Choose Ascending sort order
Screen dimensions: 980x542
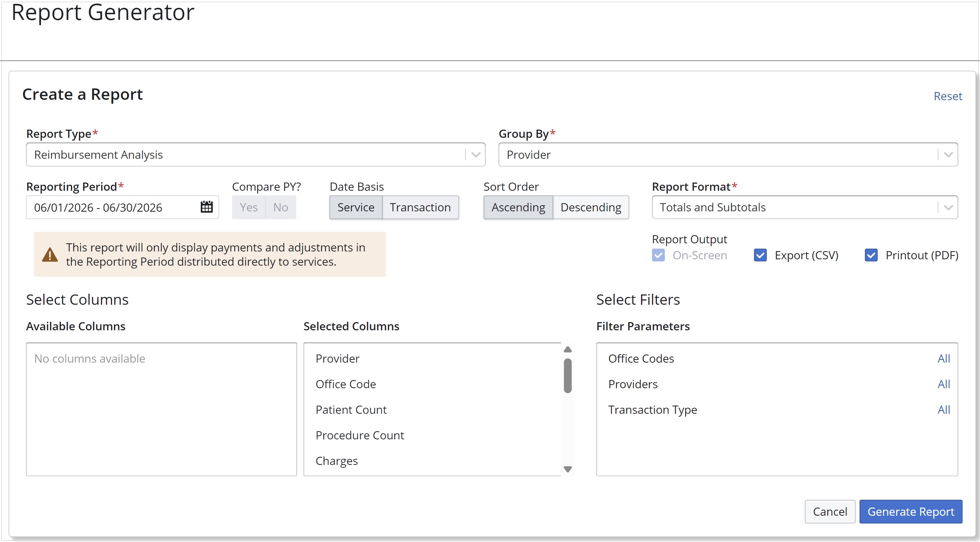[x=518, y=207]
